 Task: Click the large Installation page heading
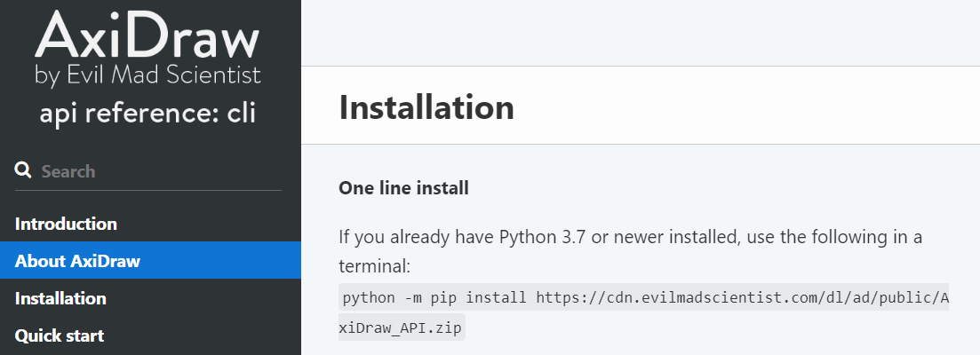(x=426, y=106)
